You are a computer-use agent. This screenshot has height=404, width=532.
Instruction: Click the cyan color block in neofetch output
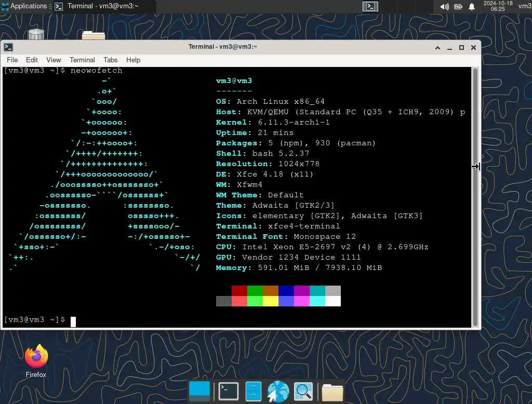(x=317, y=291)
